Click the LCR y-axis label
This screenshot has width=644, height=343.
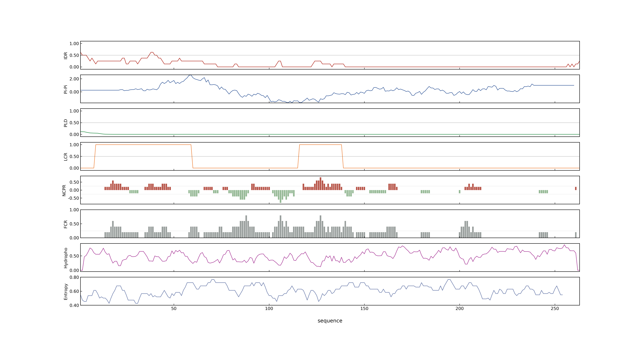(66, 157)
